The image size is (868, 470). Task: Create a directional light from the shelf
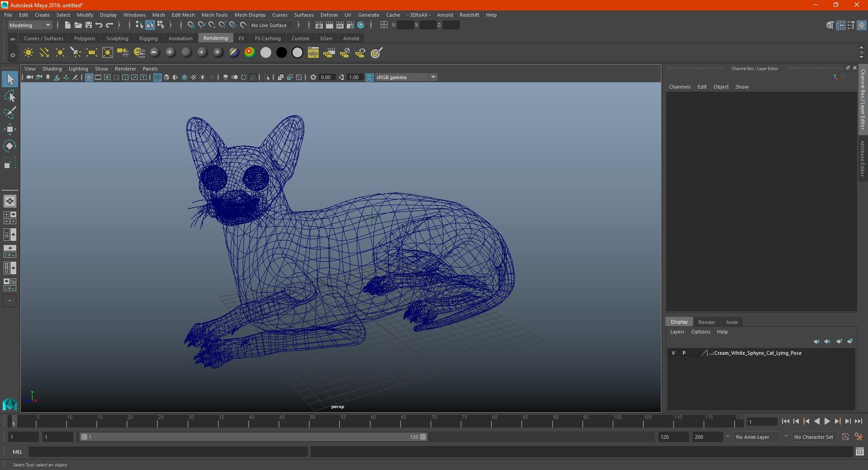point(44,53)
